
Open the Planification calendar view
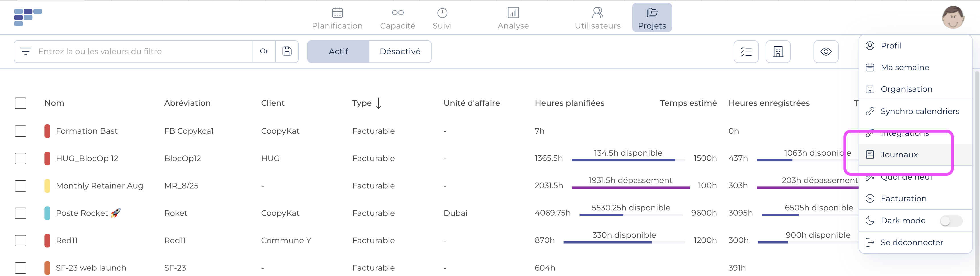pos(337,18)
